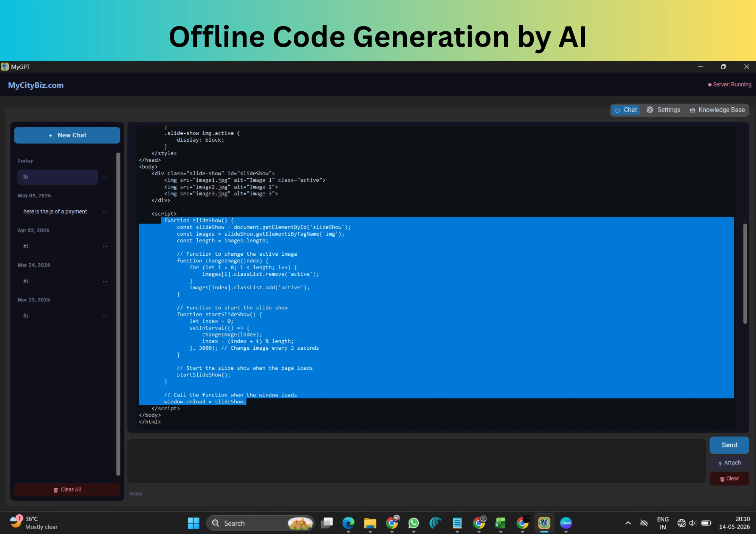756x534 pixels.
Task: Open the weather widget showing 36°C
Action: pyautogui.click(x=34, y=523)
